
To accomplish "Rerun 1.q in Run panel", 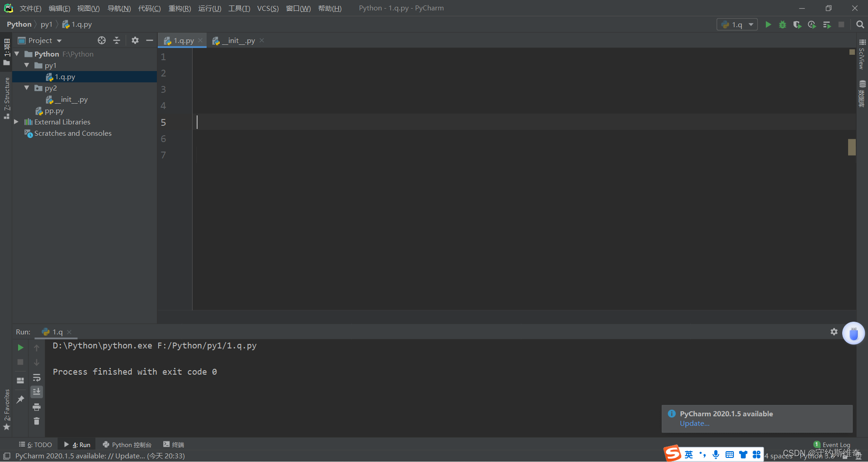I will tap(20, 348).
